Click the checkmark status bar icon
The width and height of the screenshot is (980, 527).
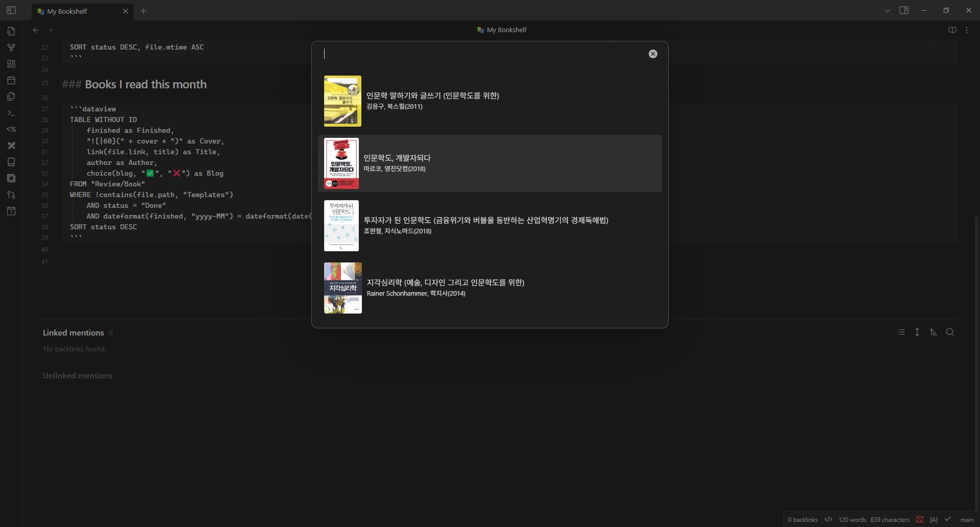pos(948,519)
